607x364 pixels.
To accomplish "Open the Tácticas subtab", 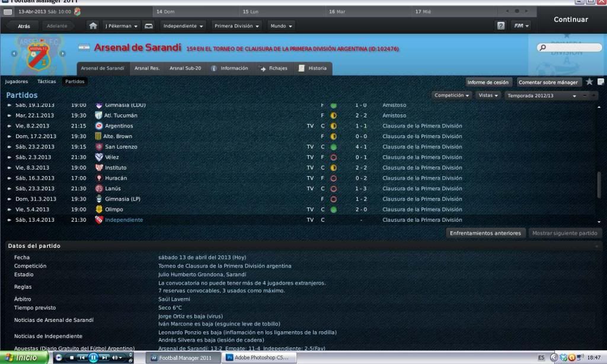I will coord(47,81).
